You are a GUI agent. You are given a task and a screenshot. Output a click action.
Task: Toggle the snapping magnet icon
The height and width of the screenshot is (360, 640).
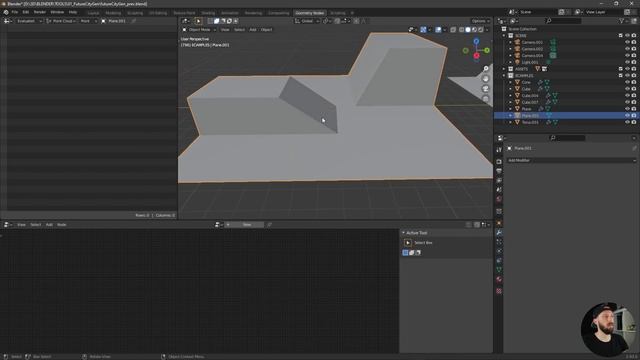click(337, 21)
